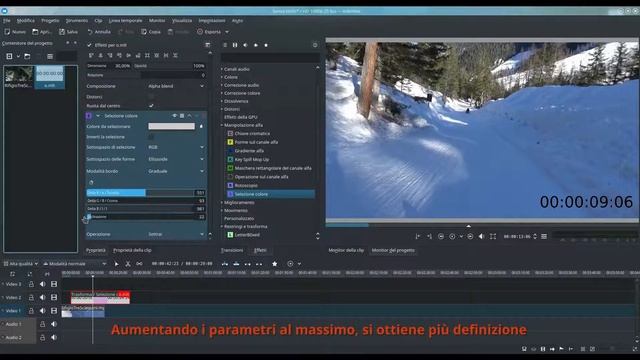
Task: Click the Delta B slider showing 981
Action: pyautogui.click(x=146, y=209)
